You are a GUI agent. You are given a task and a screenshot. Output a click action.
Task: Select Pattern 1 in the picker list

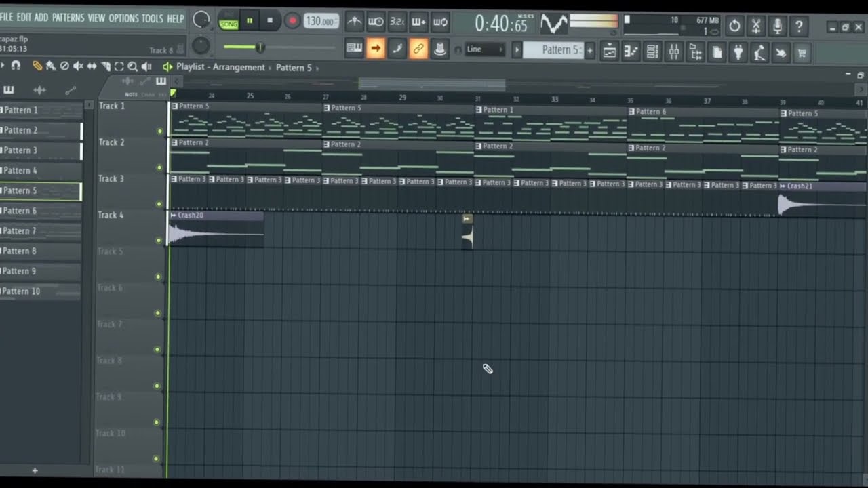coord(41,110)
